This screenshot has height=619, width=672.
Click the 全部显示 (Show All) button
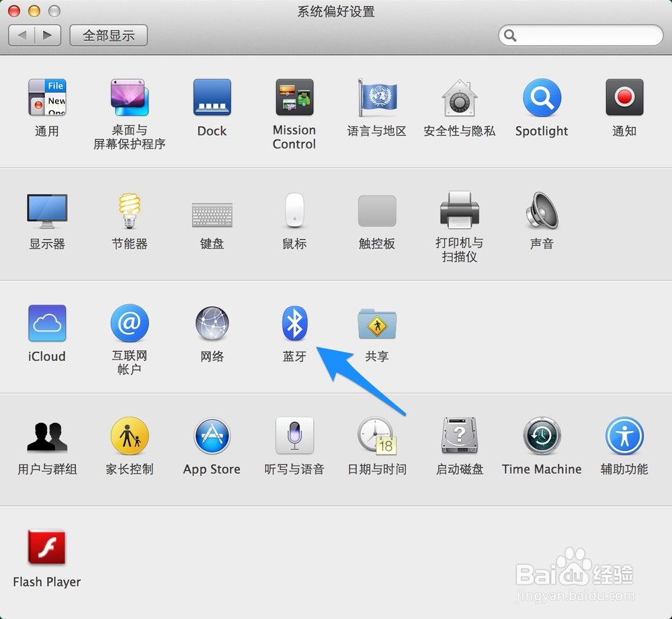(108, 35)
